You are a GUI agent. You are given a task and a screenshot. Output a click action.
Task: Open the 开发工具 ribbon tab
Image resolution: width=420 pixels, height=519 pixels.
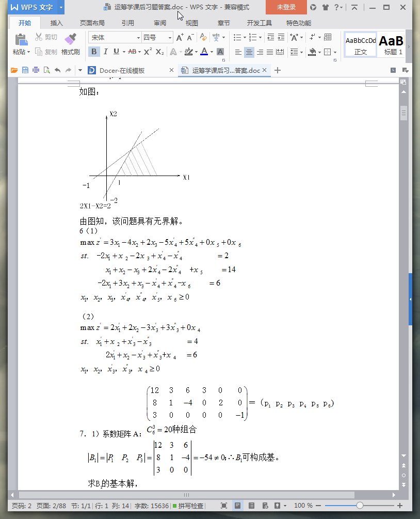pyautogui.click(x=260, y=23)
